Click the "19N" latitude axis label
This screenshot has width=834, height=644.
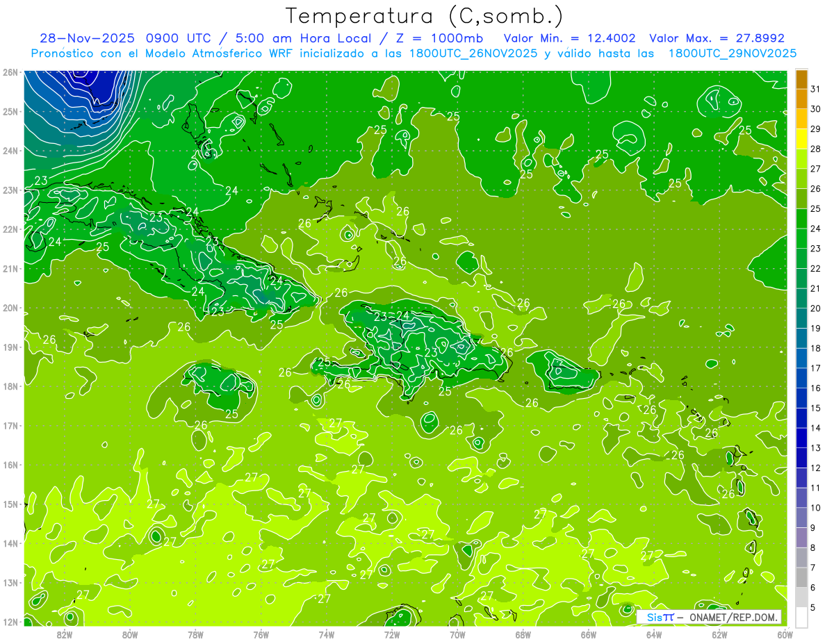point(10,347)
